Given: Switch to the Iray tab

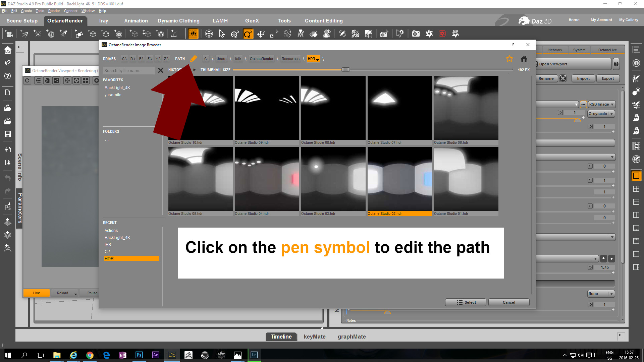Looking at the screenshot, I should pyautogui.click(x=103, y=21).
